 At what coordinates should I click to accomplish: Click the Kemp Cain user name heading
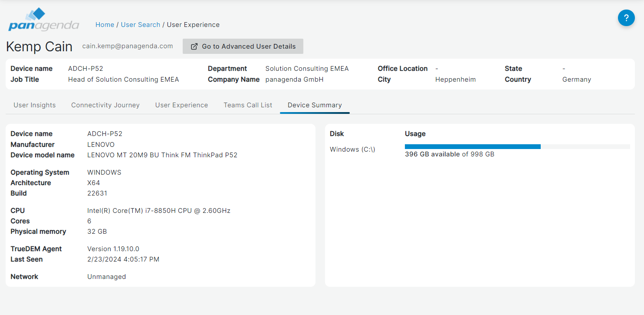(x=39, y=46)
